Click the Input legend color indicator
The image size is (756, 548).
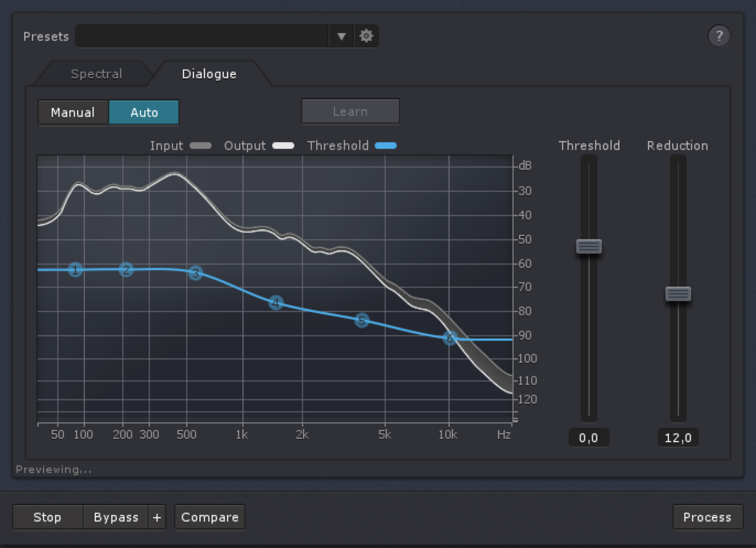200,146
